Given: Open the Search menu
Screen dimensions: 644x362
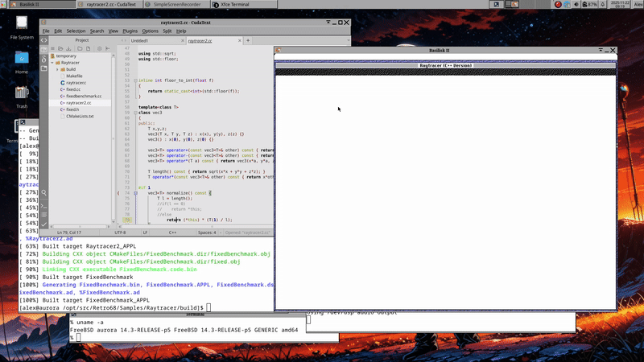Looking at the screenshot, I should point(97,31).
